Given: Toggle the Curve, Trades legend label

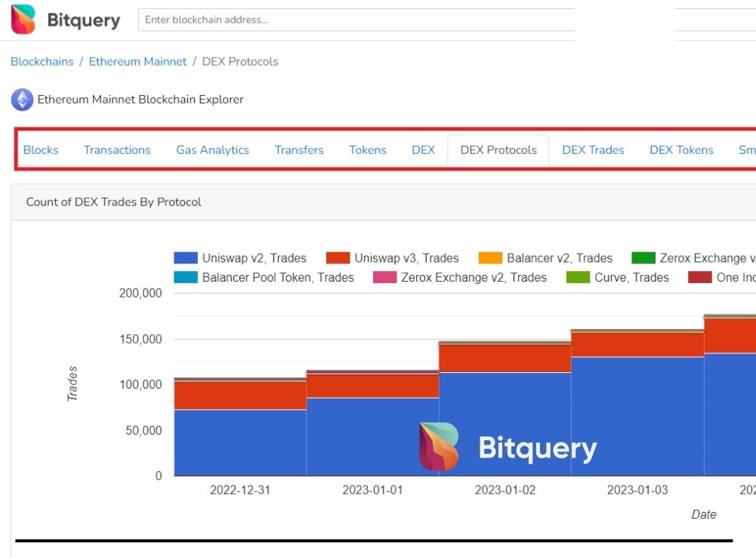Looking at the screenshot, I should click(x=631, y=278).
